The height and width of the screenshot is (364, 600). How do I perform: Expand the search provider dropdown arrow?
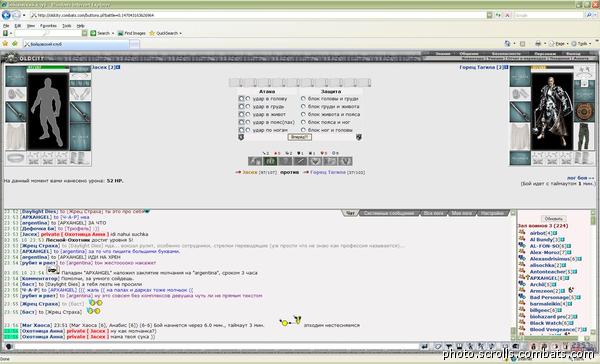pos(595,15)
